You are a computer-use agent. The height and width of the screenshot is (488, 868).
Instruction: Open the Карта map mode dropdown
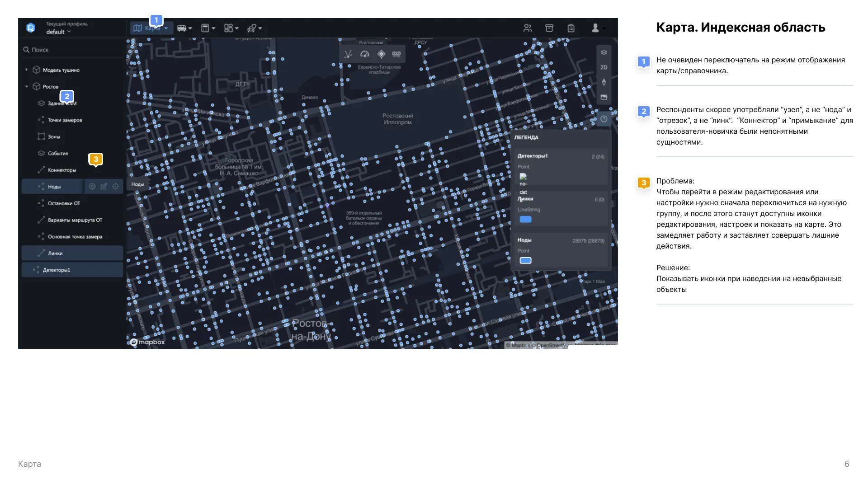[x=152, y=28]
